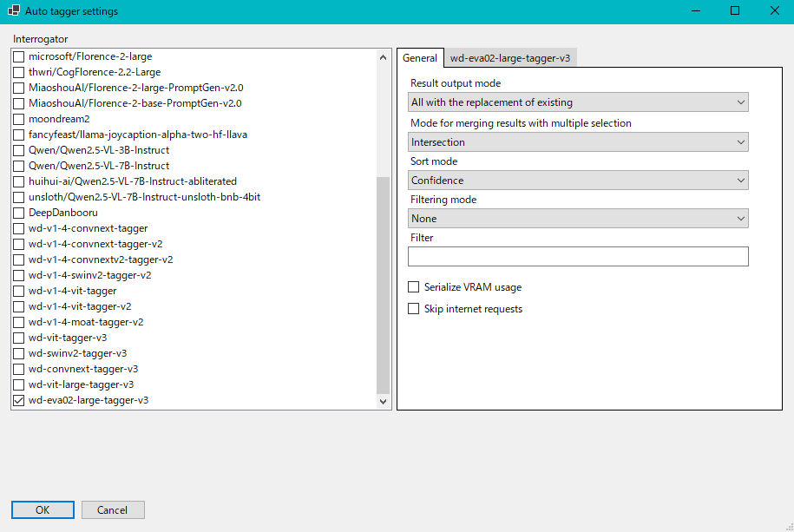Select the General tab
Screen dimensions: 794x532
(420, 58)
